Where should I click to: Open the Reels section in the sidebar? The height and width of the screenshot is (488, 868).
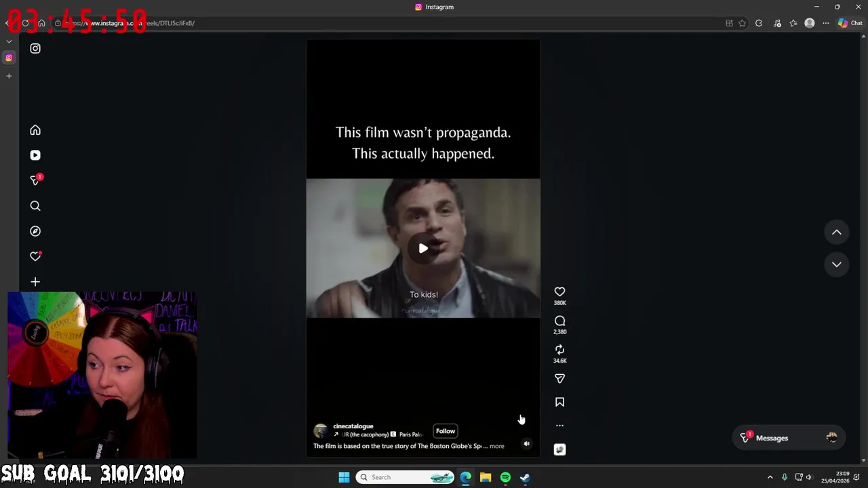click(x=35, y=155)
